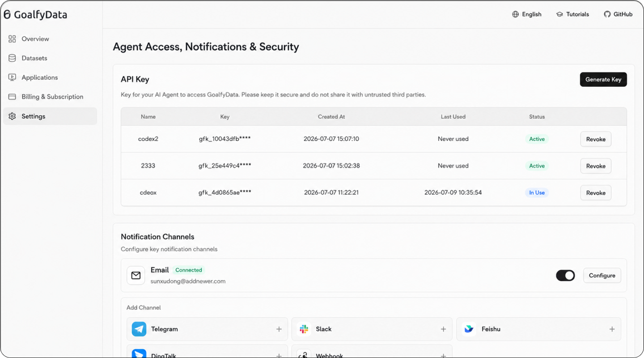The width and height of the screenshot is (644, 358).
Task: Click the Applications play-screen icon
Action: pos(12,77)
